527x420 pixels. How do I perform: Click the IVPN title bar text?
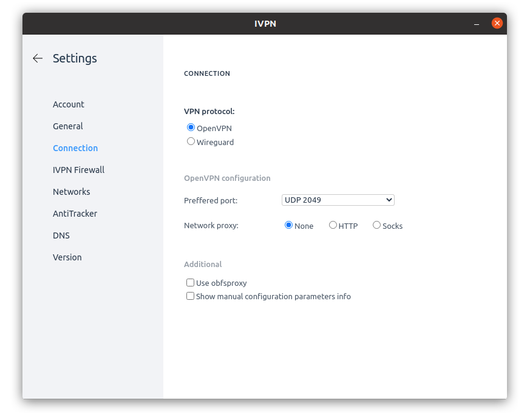[265, 24]
